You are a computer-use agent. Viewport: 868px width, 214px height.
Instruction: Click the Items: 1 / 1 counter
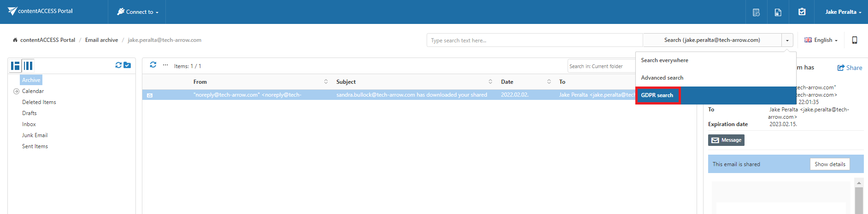(x=188, y=66)
